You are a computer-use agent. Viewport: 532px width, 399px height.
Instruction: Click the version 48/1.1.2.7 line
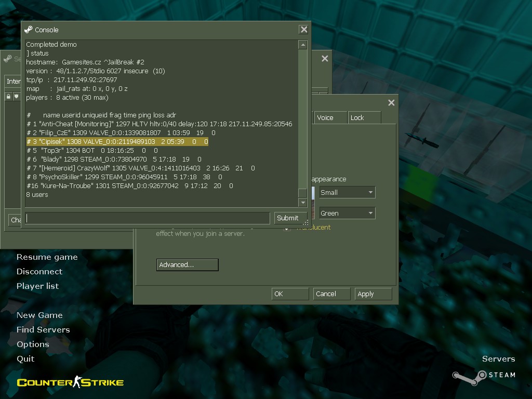coord(96,71)
